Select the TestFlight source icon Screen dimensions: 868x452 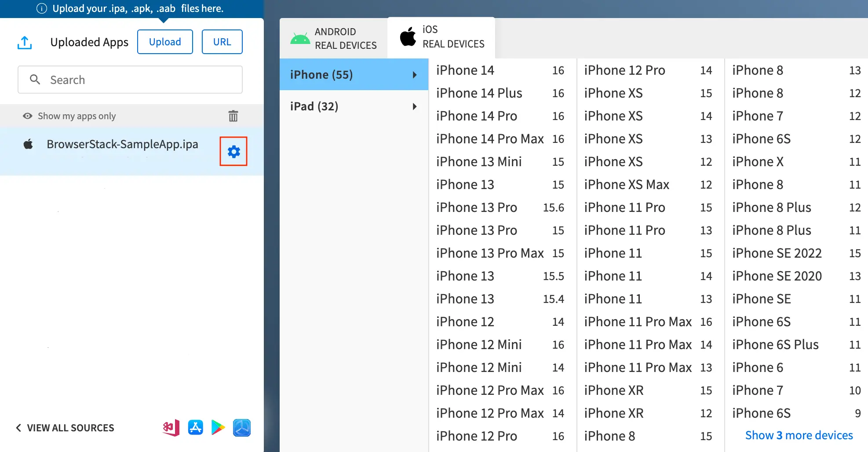pyautogui.click(x=242, y=427)
